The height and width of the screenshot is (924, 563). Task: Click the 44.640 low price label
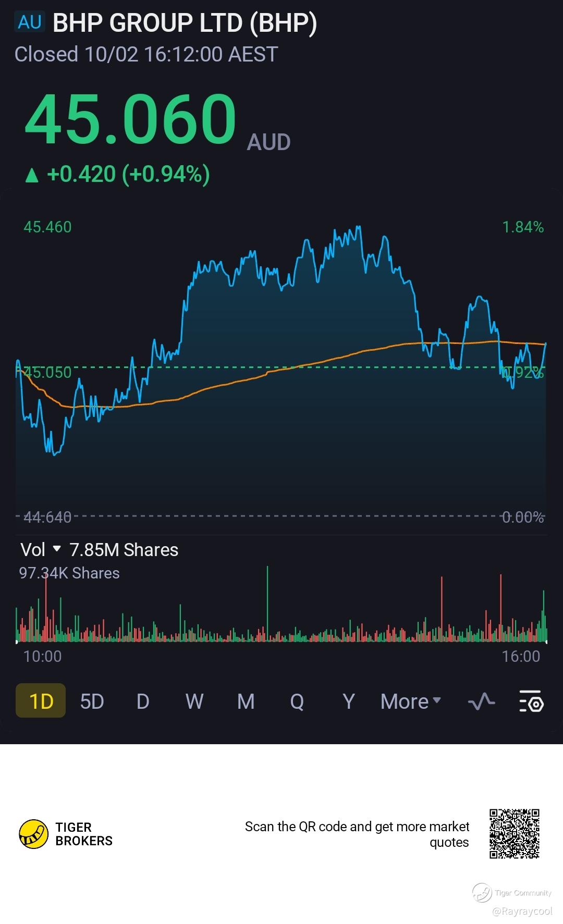tap(47, 517)
